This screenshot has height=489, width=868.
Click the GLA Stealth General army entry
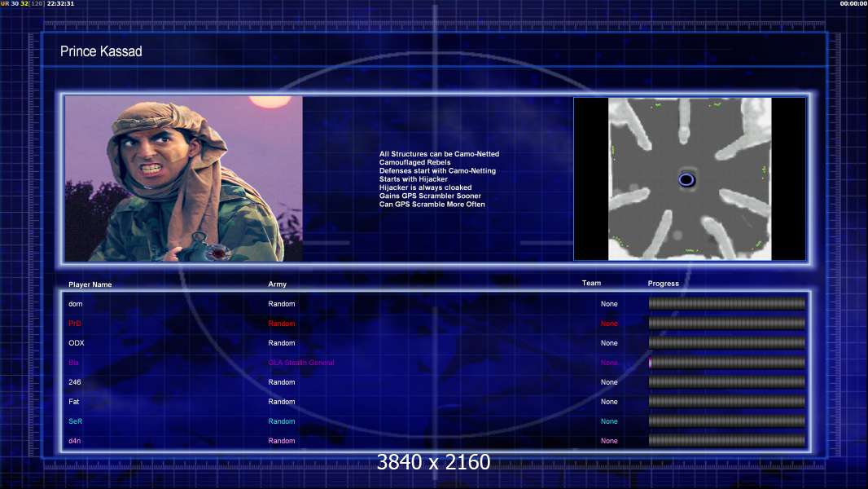301,362
